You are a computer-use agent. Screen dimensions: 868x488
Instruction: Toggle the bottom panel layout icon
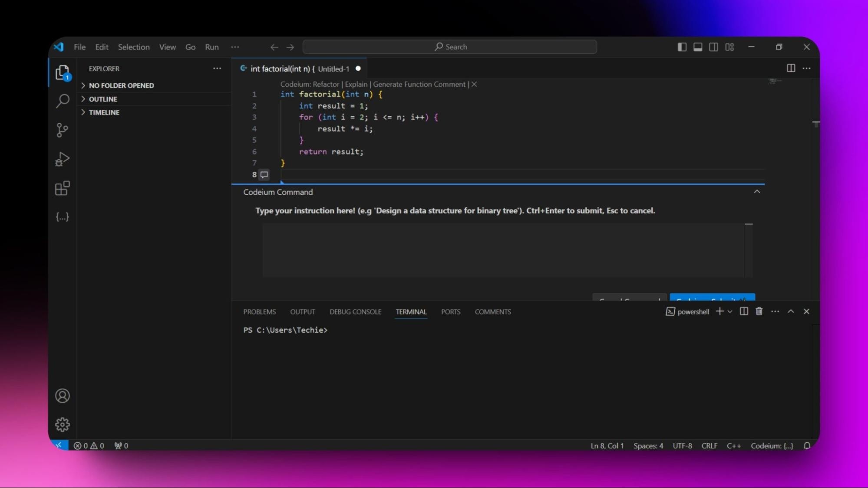698,47
